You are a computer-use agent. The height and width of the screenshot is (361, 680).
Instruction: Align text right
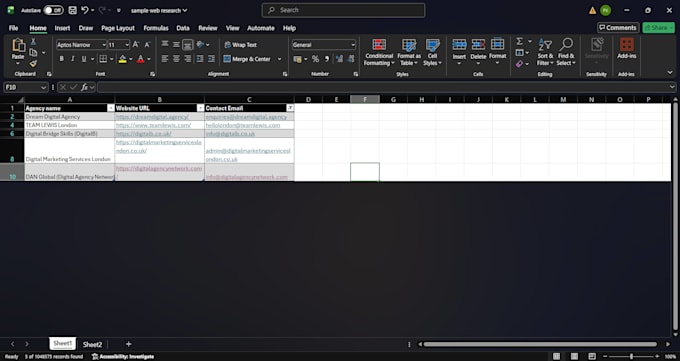[x=187, y=59]
